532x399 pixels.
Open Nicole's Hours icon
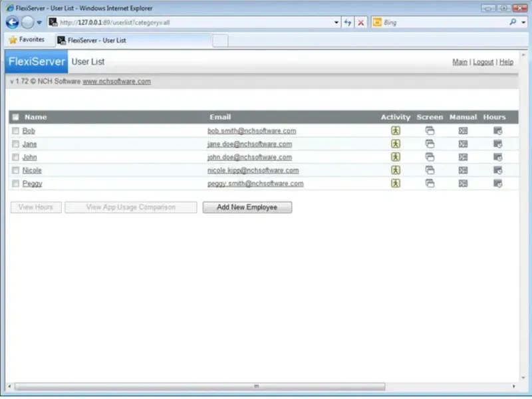coord(497,170)
